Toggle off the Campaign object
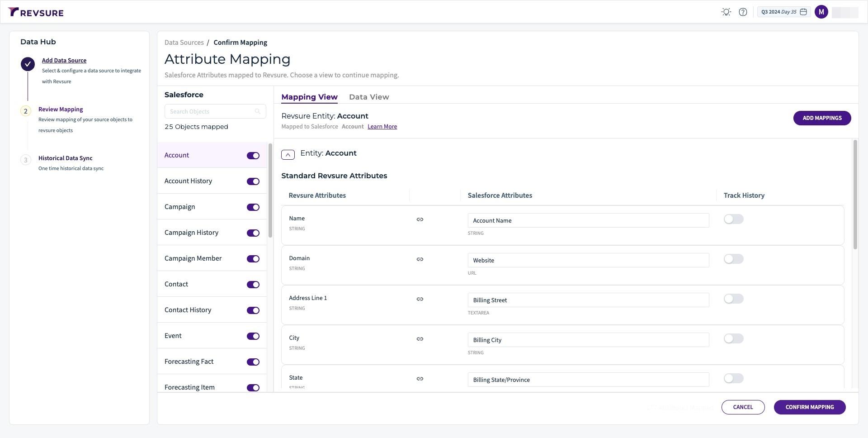Image resolution: width=868 pixels, height=438 pixels. (253, 207)
